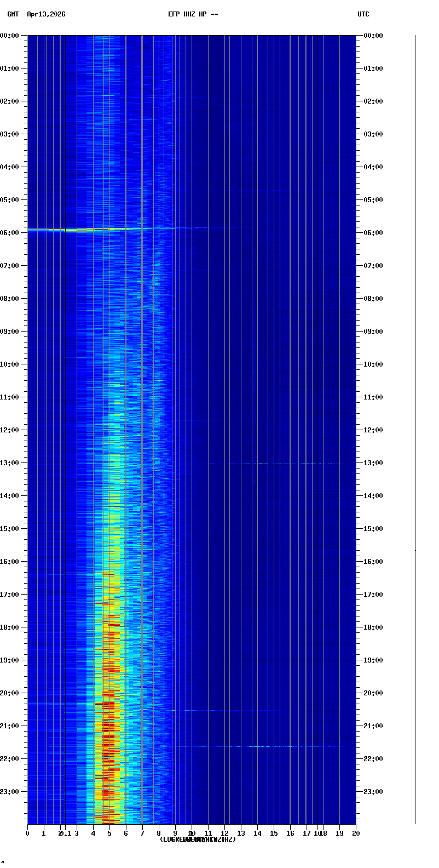Select the 13:00 tick on the UTC axis
The width and height of the screenshot is (439, 868).
pos(373,463)
